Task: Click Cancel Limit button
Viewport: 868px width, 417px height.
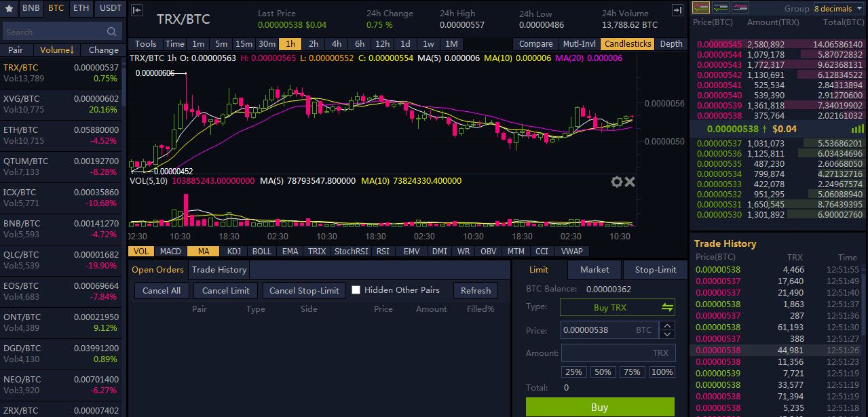Action: [226, 290]
